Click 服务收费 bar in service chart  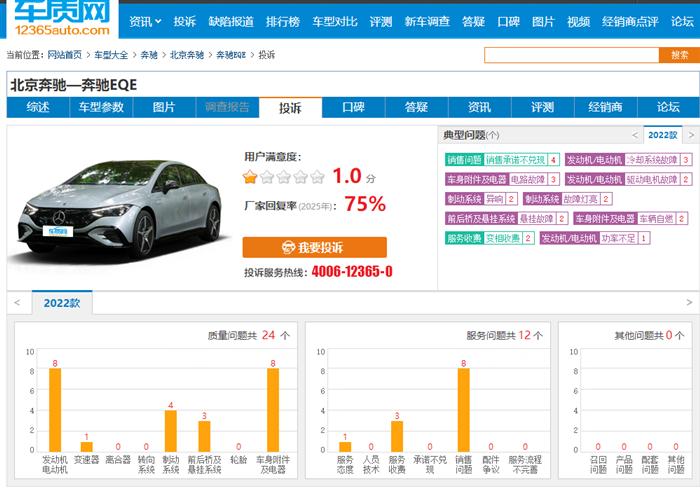coord(397,436)
